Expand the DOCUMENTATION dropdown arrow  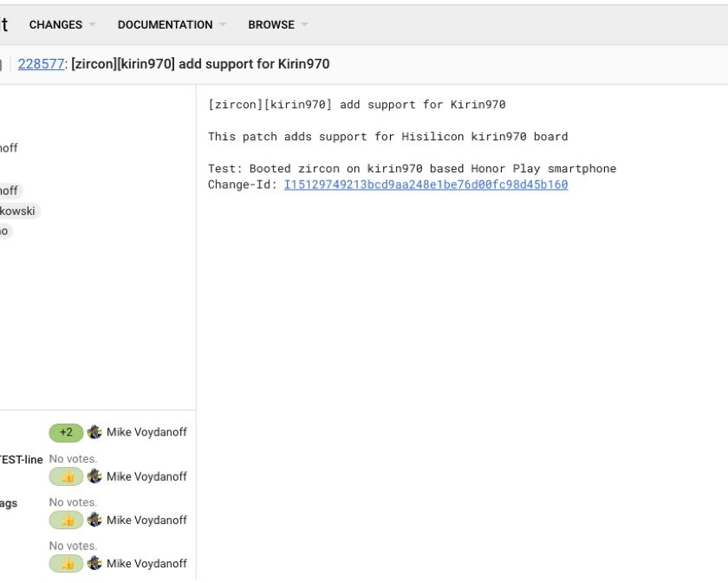click(x=223, y=25)
